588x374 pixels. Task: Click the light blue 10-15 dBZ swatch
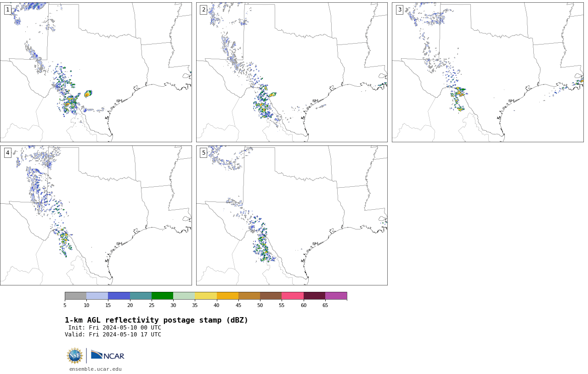point(97,296)
